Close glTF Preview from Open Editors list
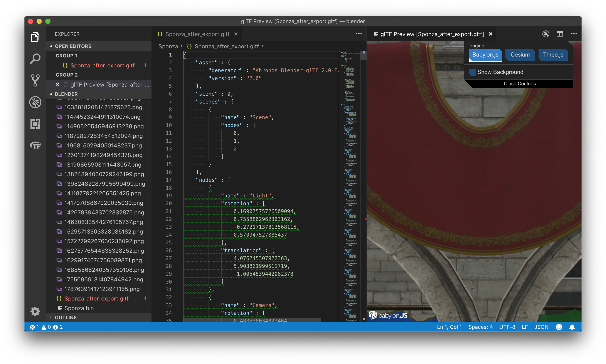 coord(57,85)
